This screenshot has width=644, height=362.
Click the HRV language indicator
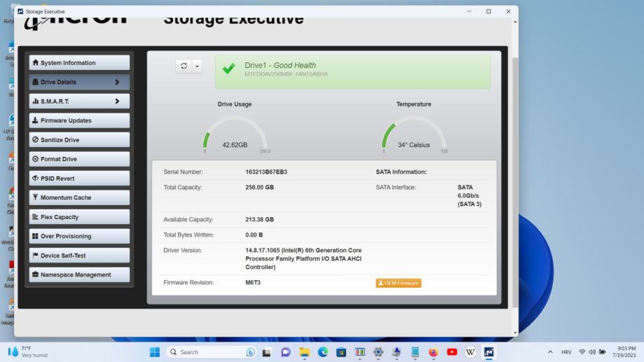pos(566,352)
